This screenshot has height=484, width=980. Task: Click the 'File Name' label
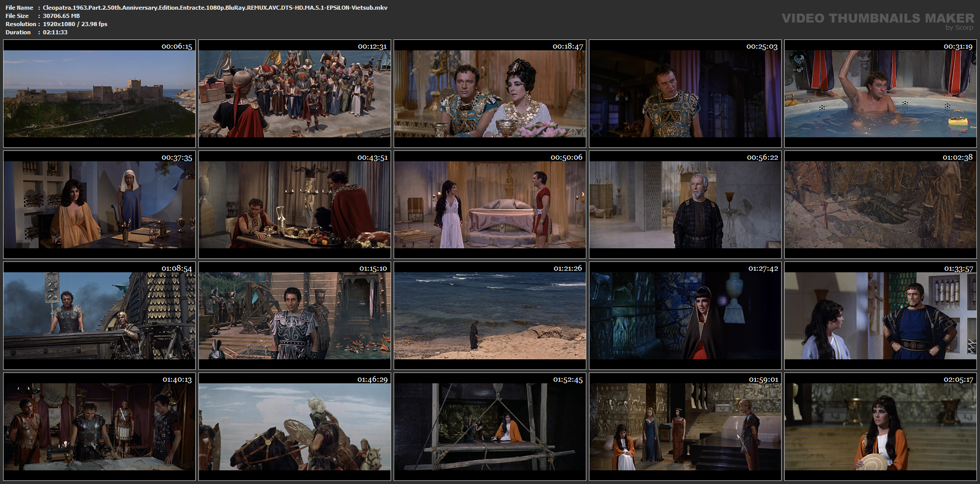tap(19, 8)
